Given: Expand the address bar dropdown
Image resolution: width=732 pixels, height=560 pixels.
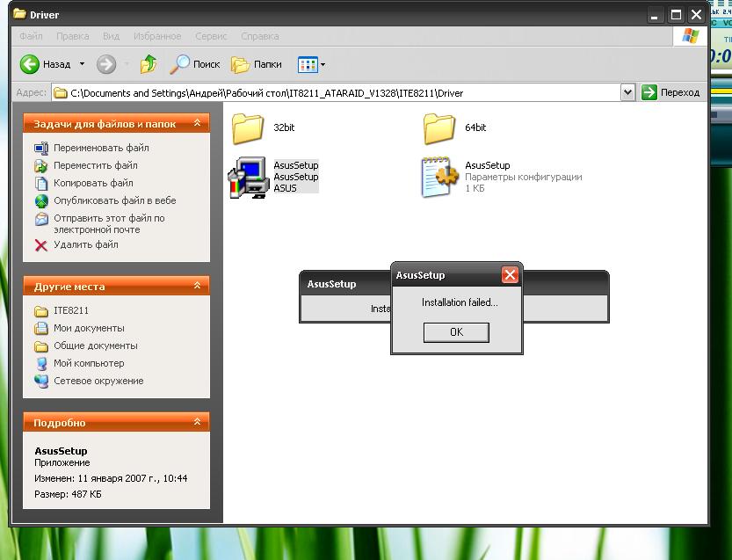Looking at the screenshot, I should 627,92.
